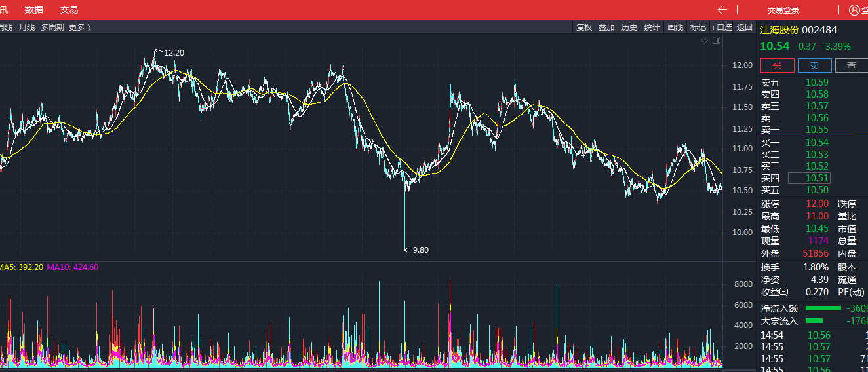This screenshot has width=868, height=372.
Task: Click the 收益 value 0.270
Action: [x=818, y=292]
